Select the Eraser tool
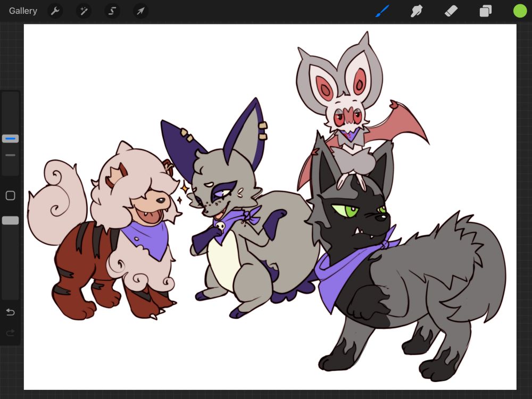Image resolution: width=532 pixels, height=399 pixels. click(451, 11)
